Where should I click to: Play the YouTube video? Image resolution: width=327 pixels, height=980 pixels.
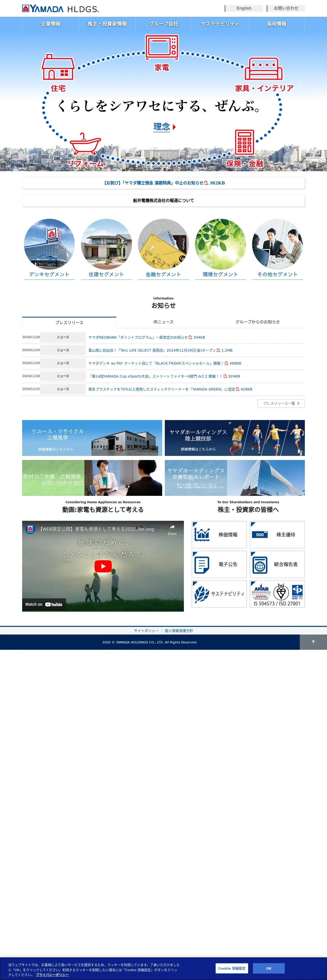[x=103, y=566]
